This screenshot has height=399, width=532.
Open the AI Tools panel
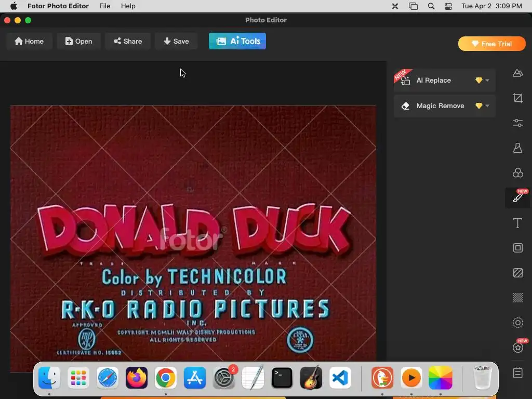click(237, 41)
